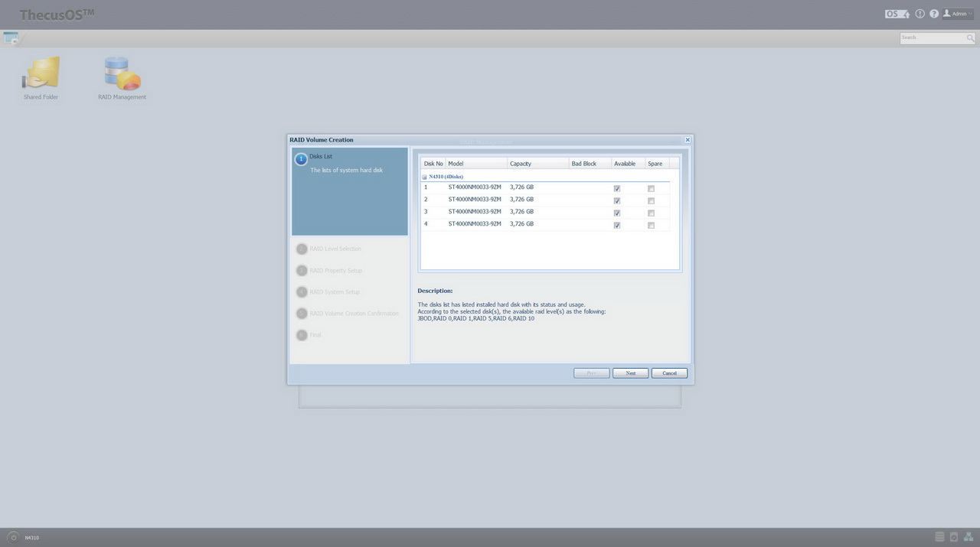
Task: Click the ThecusOS logo
Action: point(57,15)
